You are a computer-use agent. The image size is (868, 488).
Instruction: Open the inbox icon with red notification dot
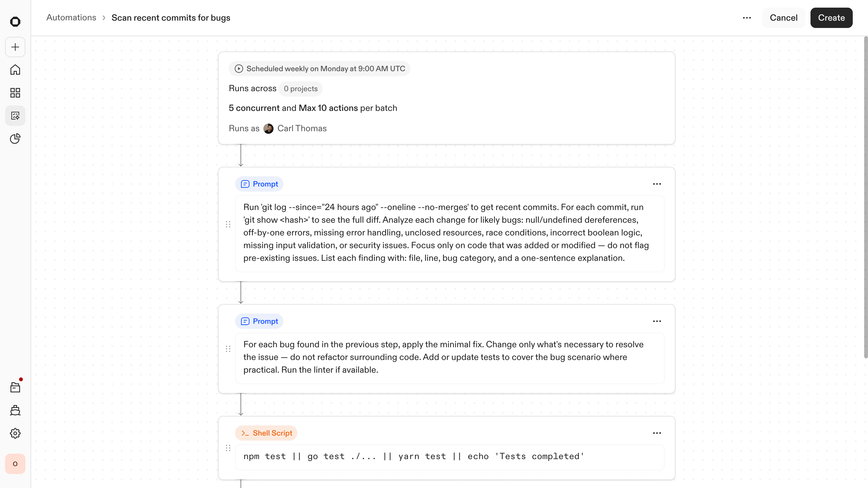click(15, 387)
